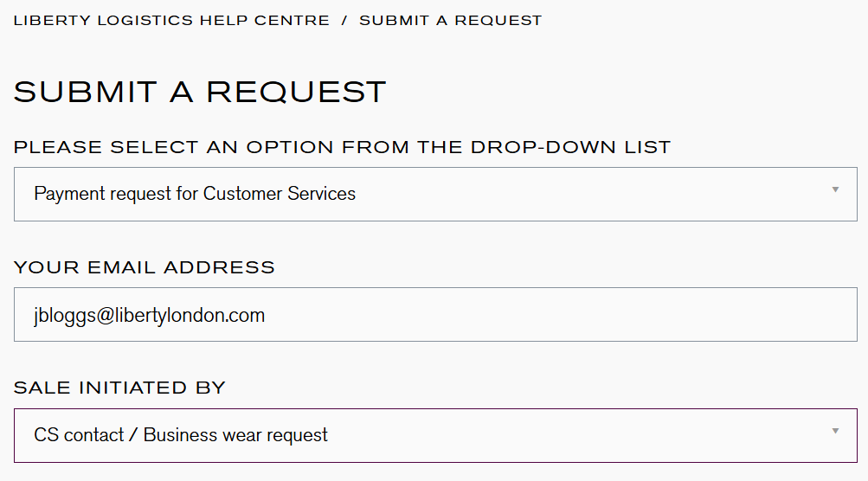
Task: Click the slash separator in the breadcrumb
Action: (x=344, y=20)
